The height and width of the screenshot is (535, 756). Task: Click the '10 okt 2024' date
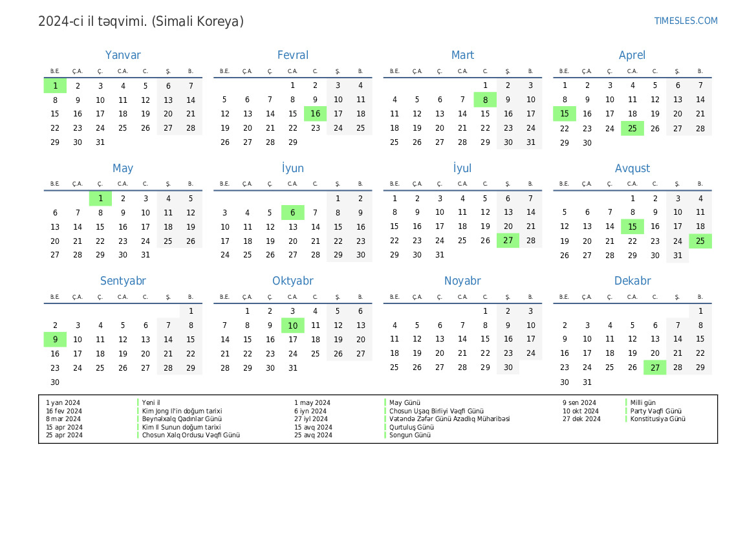pos(581,411)
